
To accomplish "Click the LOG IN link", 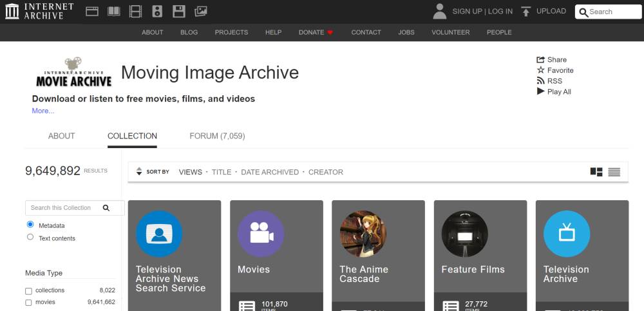I will (x=500, y=12).
